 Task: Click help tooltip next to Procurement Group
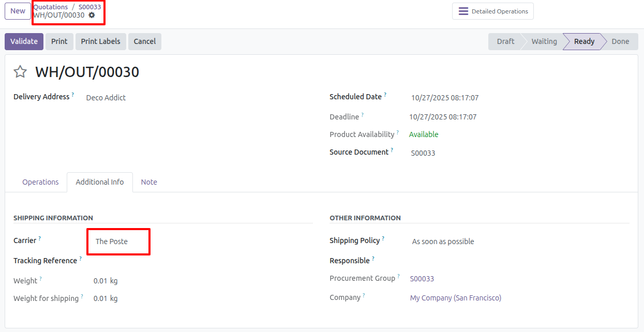(x=399, y=276)
